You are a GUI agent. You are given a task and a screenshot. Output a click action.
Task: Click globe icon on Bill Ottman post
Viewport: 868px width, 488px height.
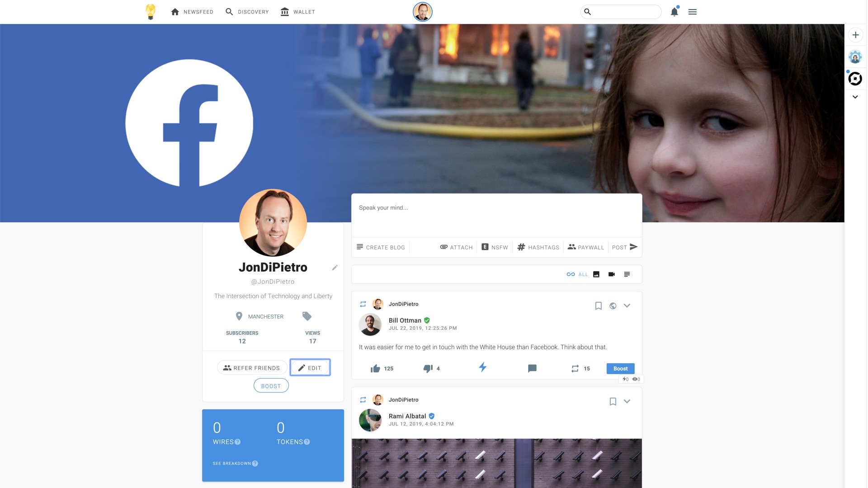click(613, 306)
